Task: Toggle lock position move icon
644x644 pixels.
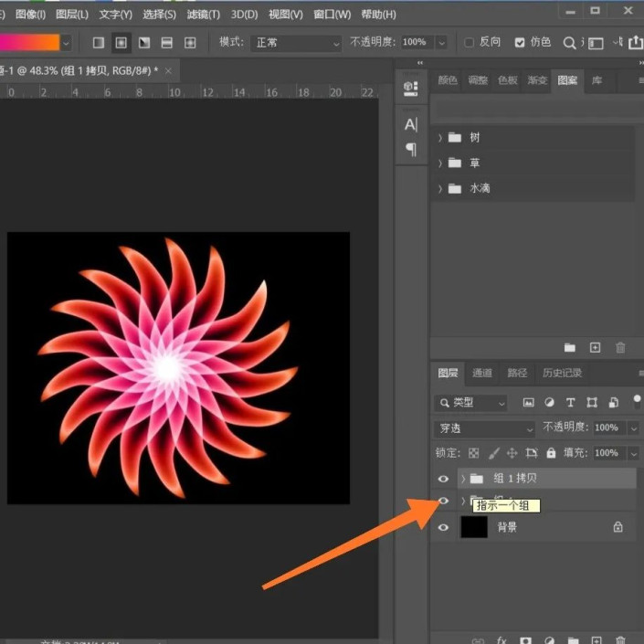Action: click(512, 453)
